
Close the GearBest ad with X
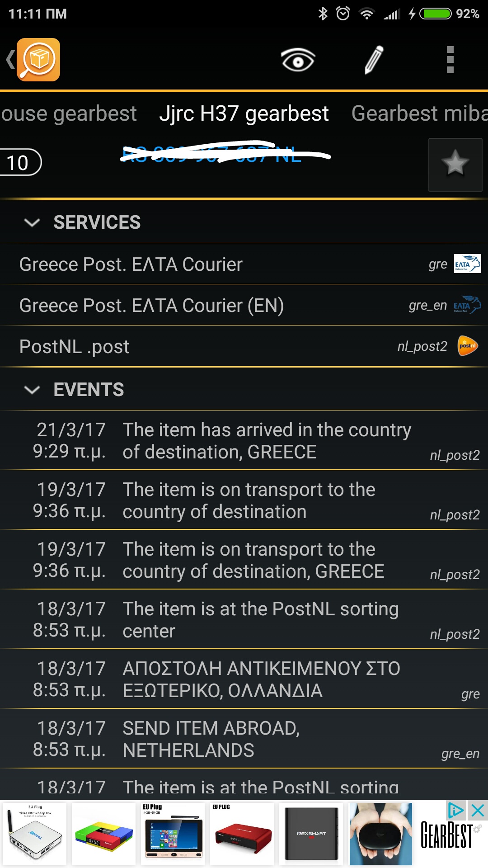tap(477, 811)
